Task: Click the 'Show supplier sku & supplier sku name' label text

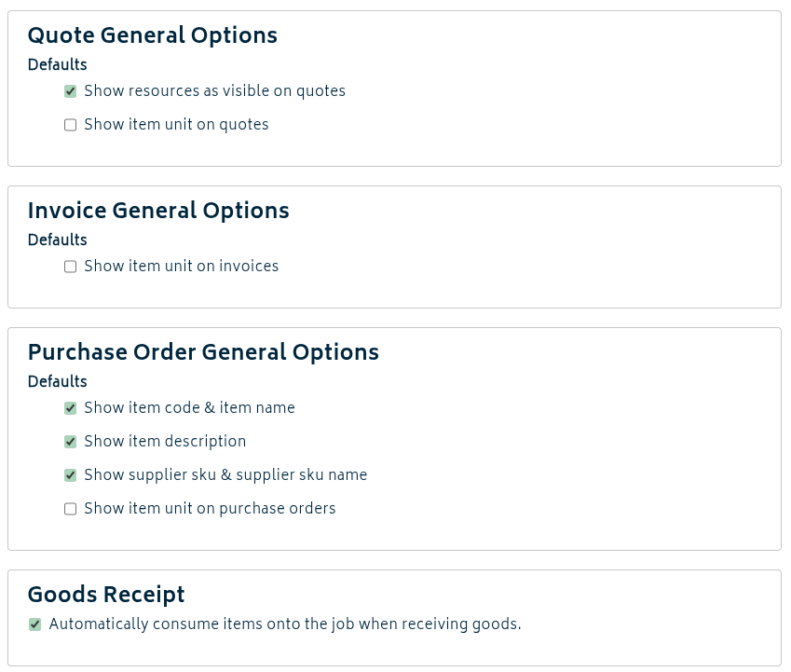Action: click(x=226, y=474)
